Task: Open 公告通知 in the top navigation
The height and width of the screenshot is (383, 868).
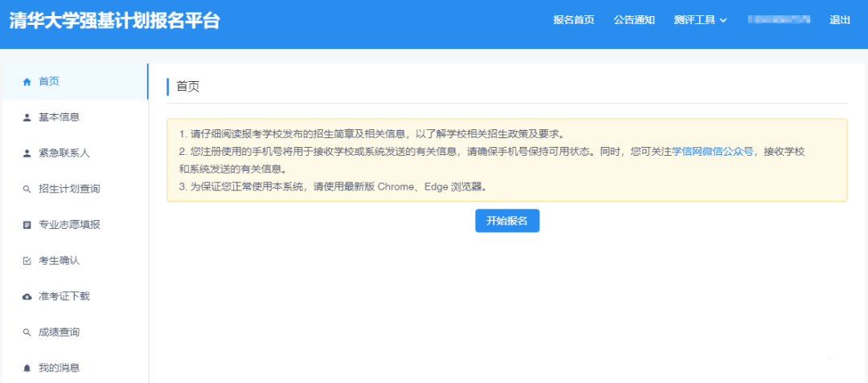Action: coord(634,20)
